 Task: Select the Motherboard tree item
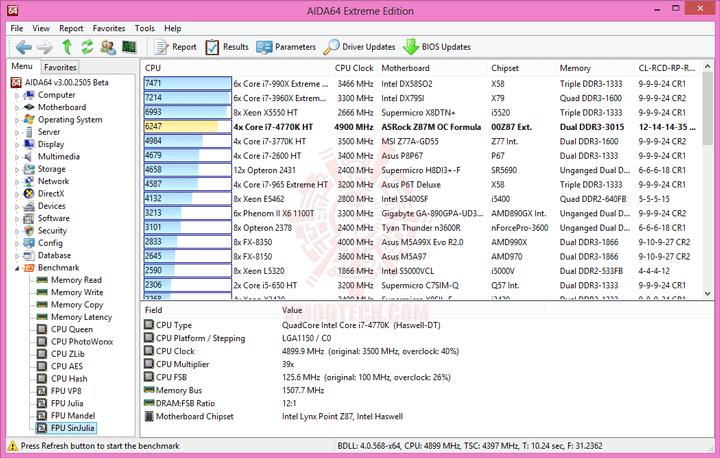click(62, 107)
